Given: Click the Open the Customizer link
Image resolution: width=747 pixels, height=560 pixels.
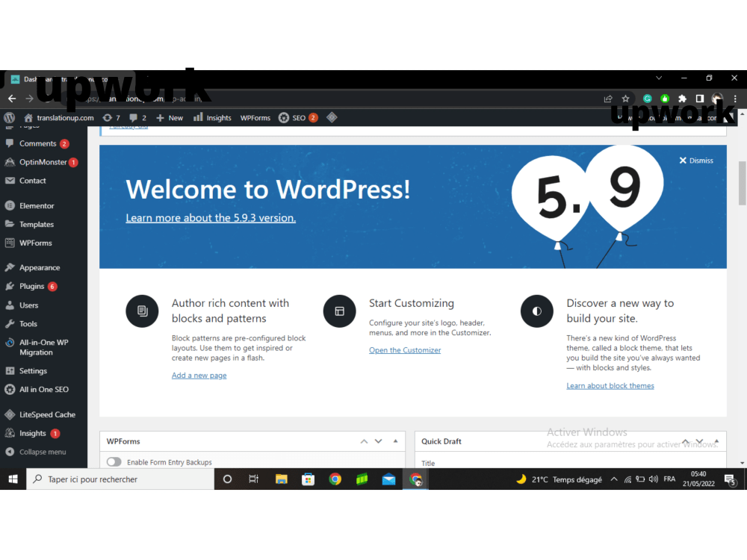Looking at the screenshot, I should [x=405, y=350].
